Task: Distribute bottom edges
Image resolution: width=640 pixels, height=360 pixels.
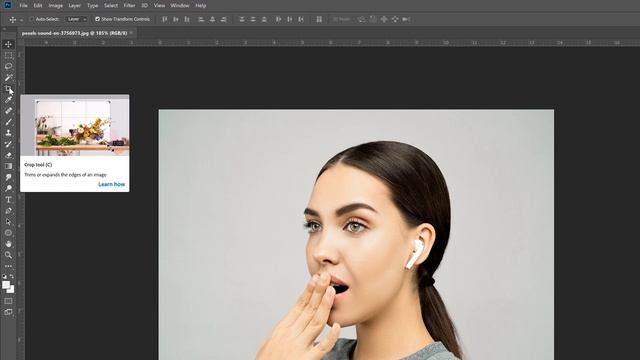Action: (x=264, y=19)
